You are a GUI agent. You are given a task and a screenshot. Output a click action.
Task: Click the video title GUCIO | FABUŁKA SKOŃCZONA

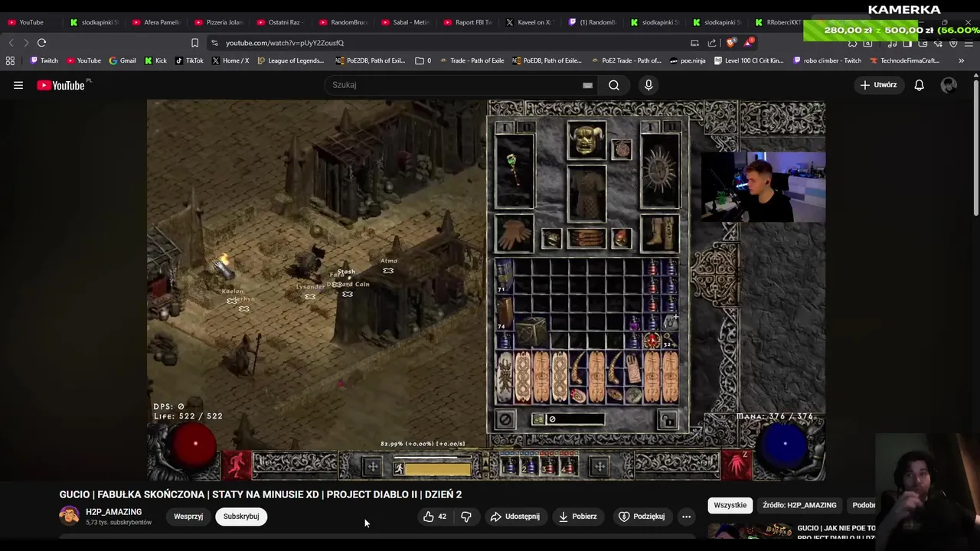coord(260,494)
